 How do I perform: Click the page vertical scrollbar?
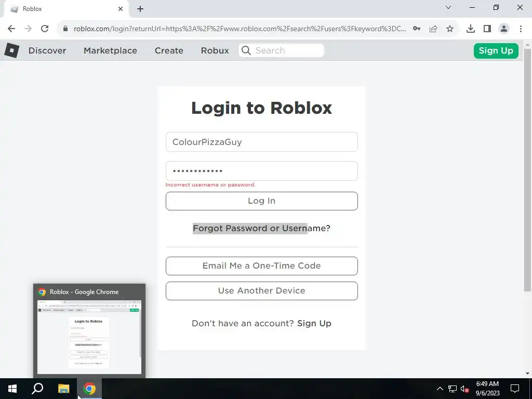[x=527, y=170]
